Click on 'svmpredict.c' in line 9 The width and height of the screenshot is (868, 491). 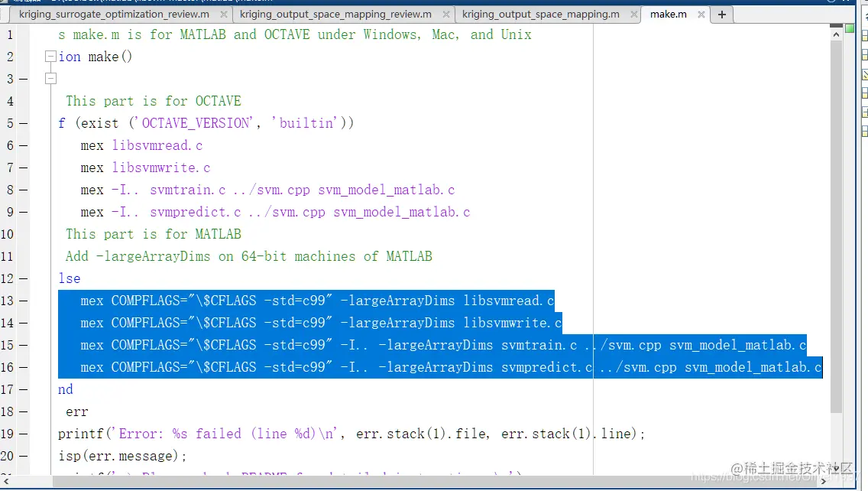[x=196, y=213]
